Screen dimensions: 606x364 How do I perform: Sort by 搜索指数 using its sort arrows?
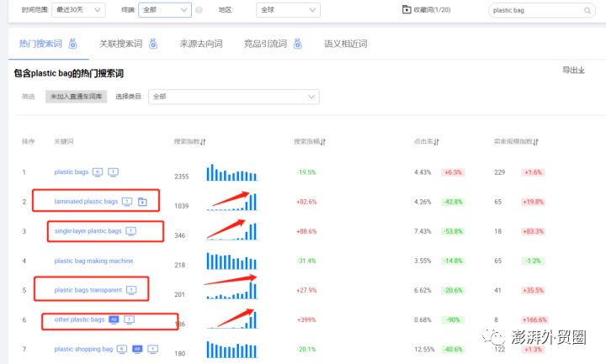coord(204,142)
